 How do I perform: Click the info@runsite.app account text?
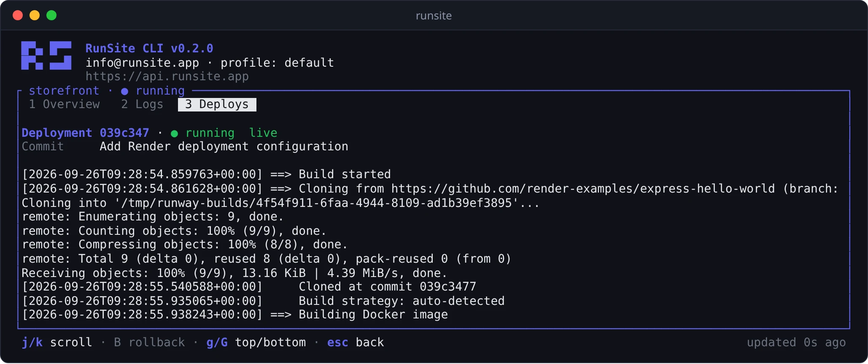[142, 62]
